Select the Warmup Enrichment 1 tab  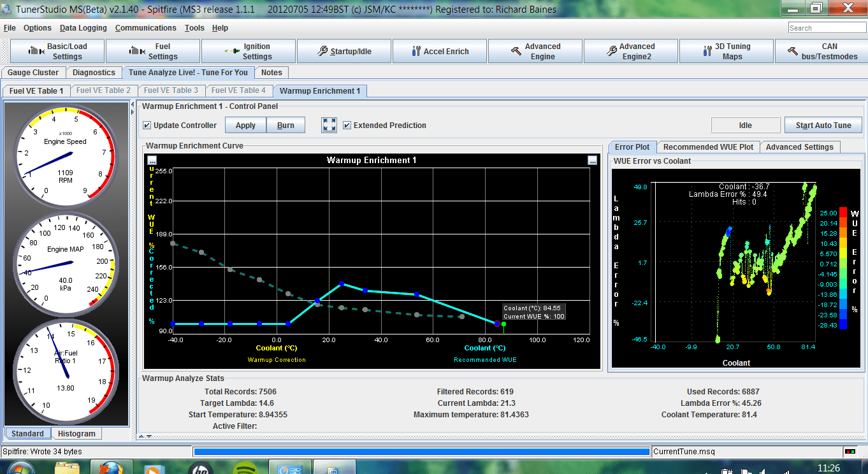click(x=320, y=90)
